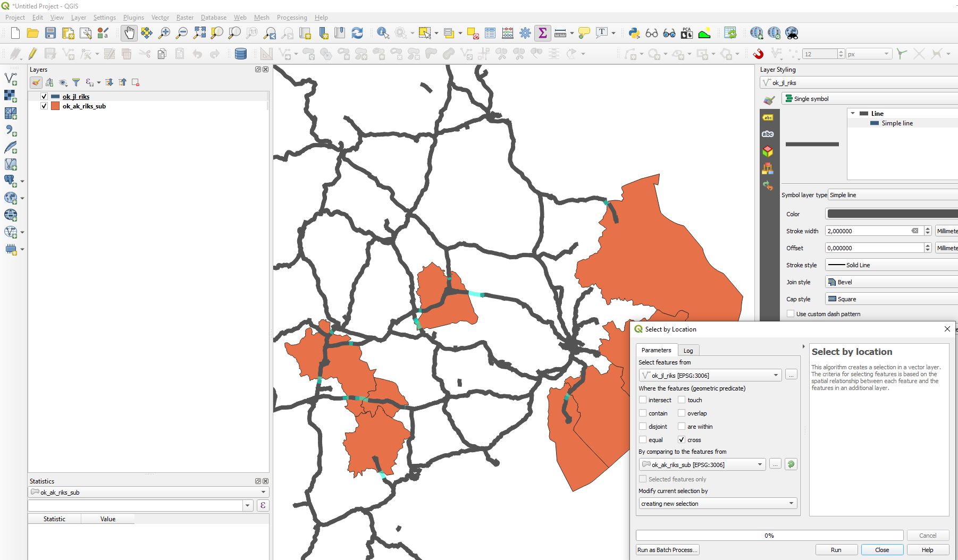Open the Processing menu
Viewport: 958px width, 560px height.
[x=292, y=18]
